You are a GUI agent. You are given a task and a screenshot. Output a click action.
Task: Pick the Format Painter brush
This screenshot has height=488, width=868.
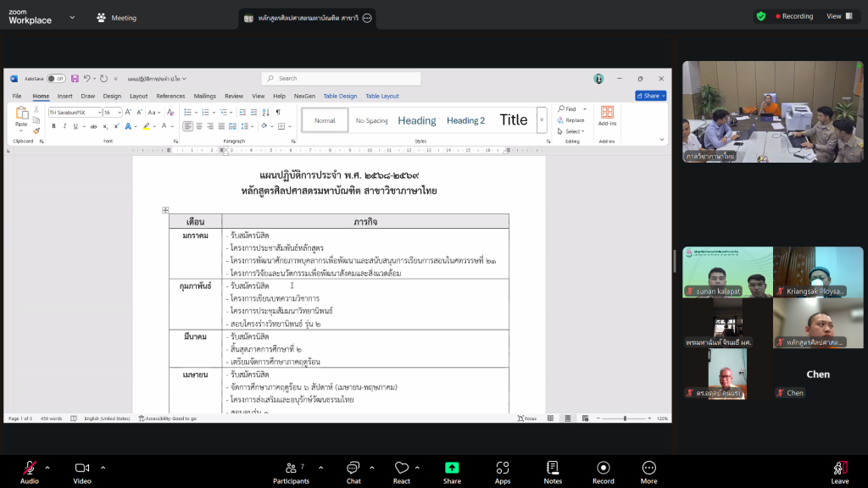click(36, 130)
